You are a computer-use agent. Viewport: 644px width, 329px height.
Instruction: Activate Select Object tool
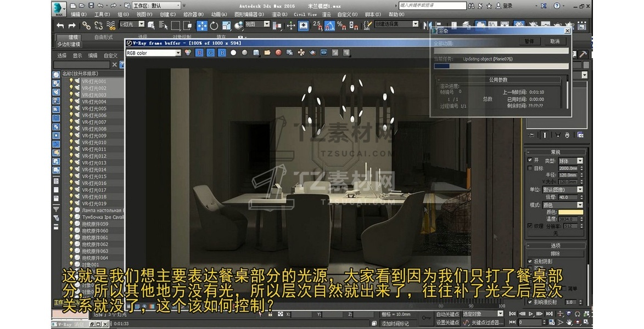point(152,25)
